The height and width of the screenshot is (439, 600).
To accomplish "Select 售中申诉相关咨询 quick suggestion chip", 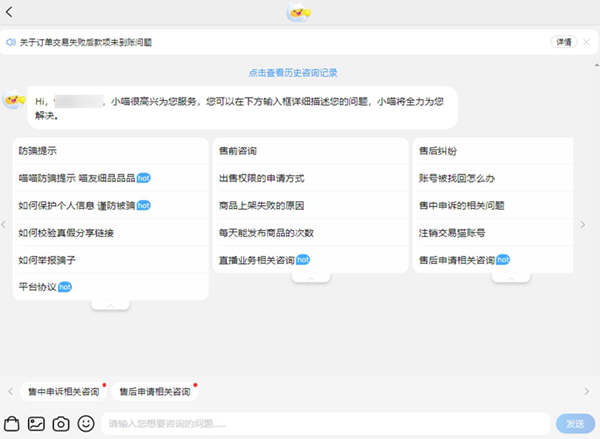I will (x=63, y=391).
